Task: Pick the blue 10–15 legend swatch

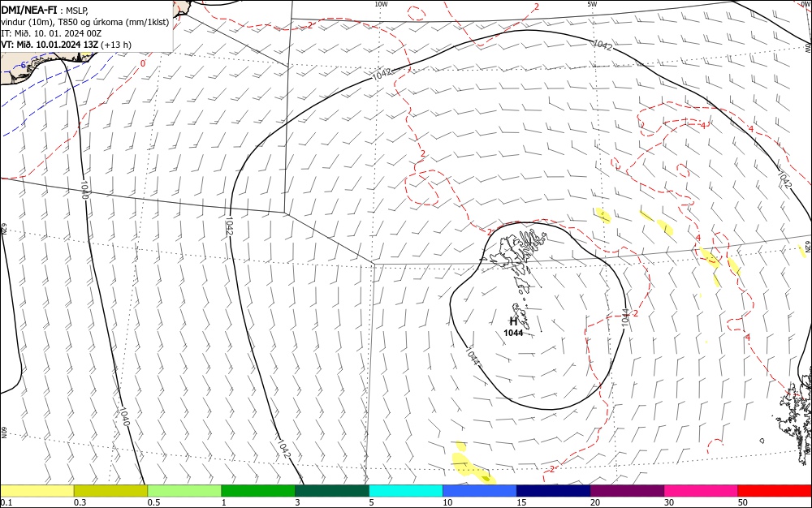Action: (x=480, y=491)
